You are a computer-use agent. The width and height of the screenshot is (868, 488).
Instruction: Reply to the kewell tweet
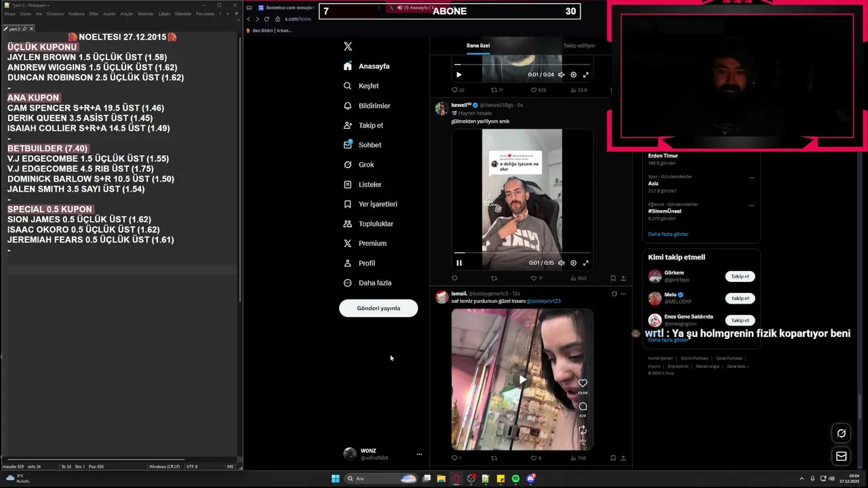[x=454, y=279]
